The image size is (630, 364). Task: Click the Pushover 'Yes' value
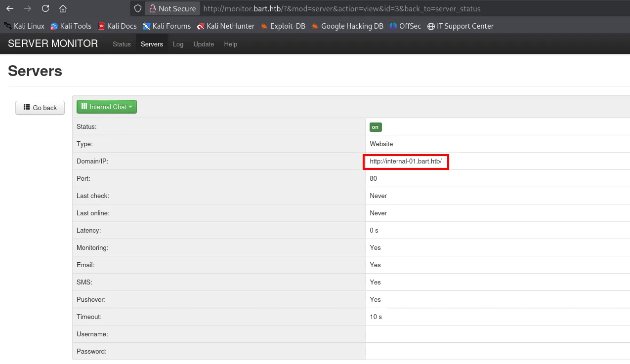click(x=376, y=299)
